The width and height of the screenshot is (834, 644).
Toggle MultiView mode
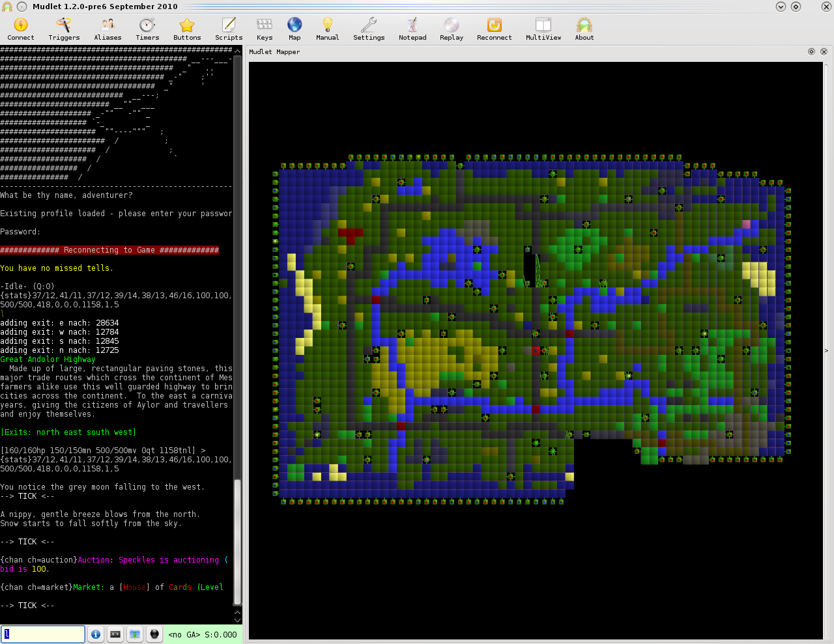pyautogui.click(x=543, y=29)
